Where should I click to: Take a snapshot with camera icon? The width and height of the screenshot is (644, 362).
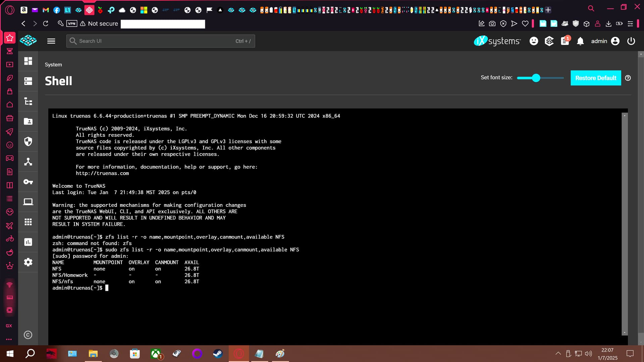click(x=492, y=23)
